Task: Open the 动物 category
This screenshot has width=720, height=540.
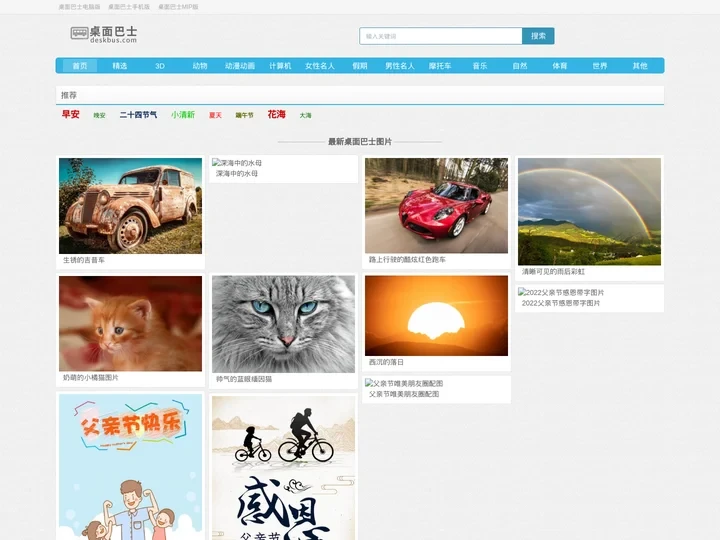Action: click(200, 66)
